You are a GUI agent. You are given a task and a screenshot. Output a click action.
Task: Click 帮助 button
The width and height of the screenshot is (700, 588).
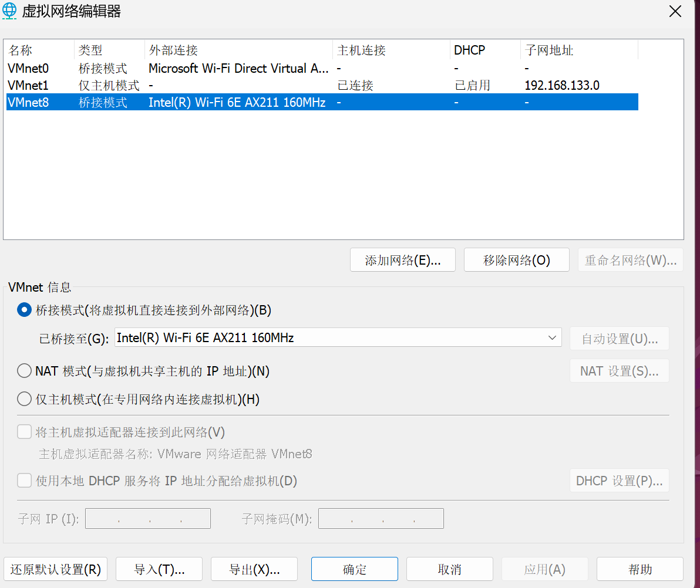[x=640, y=569]
